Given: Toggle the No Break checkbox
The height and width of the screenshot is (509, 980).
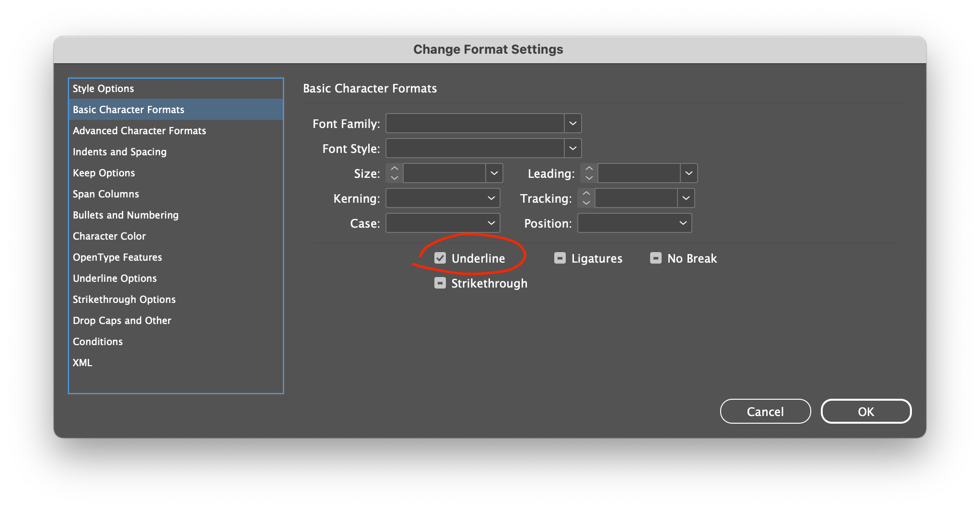Looking at the screenshot, I should coord(655,258).
